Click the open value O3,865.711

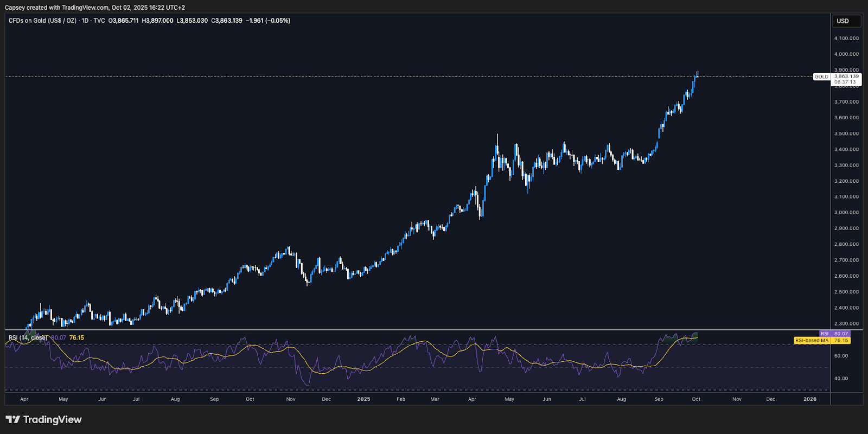click(124, 21)
